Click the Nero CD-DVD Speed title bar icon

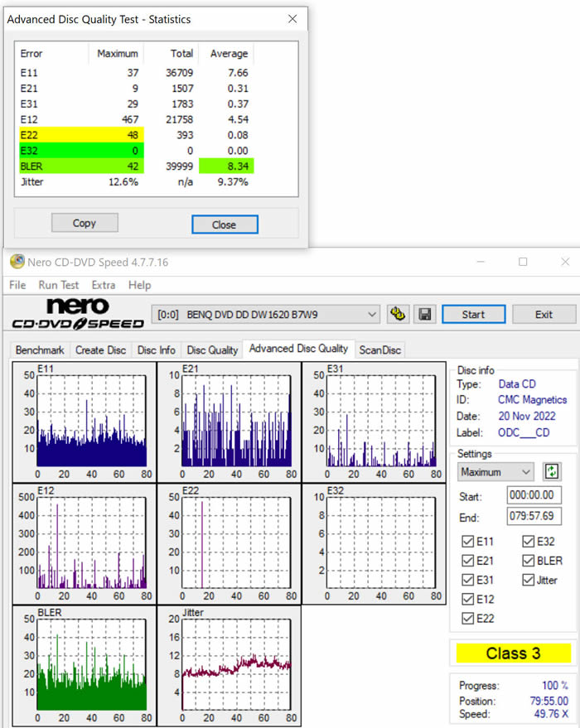tap(17, 263)
